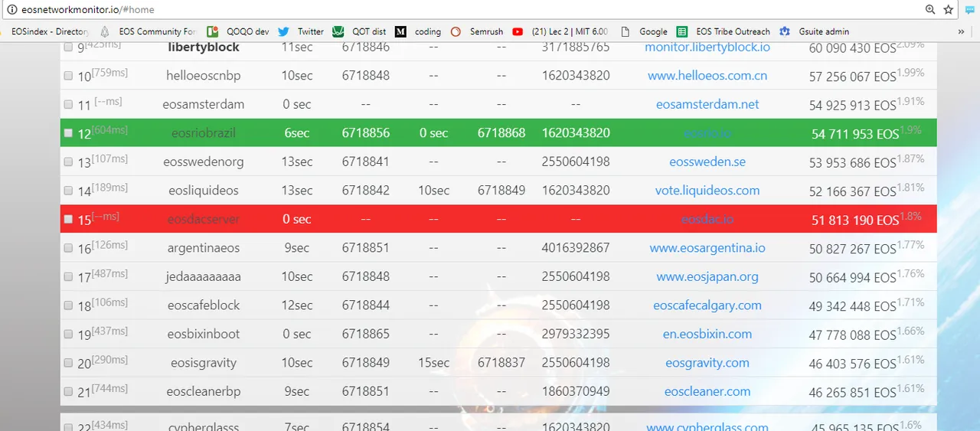This screenshot has width=980, height=431.
Task: Click the 6718837 value in eosisgravity row
Action: click(501, 362)
